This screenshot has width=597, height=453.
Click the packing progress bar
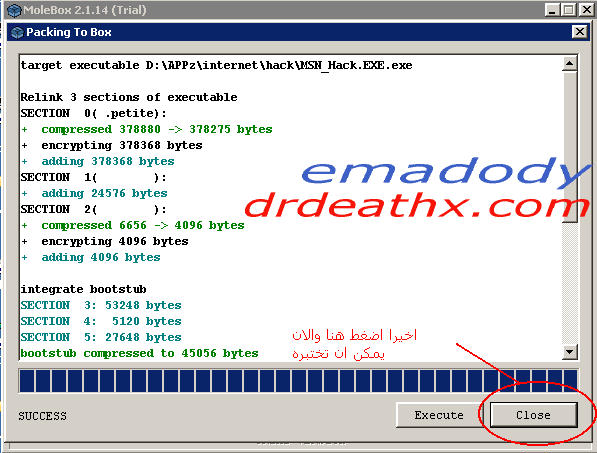[298, 380]
